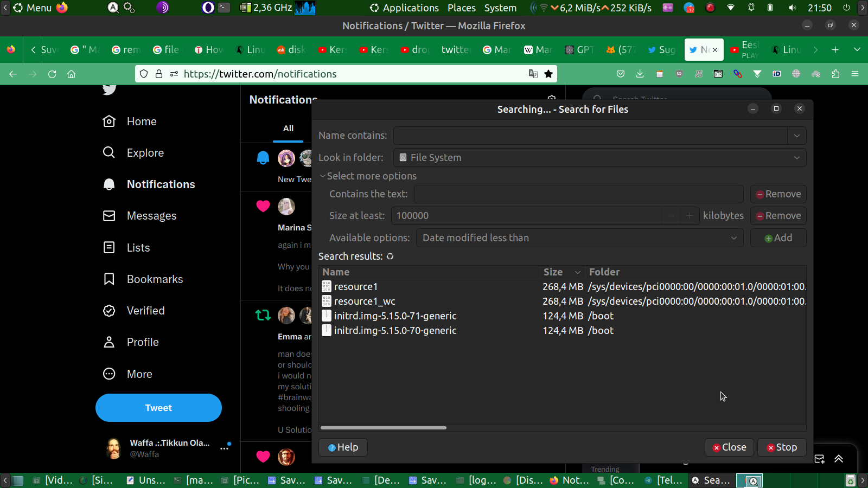Click the green retweet icon beside Emma
Image resolution: width=868 pixels, height=488 pixels.
pyautogui.click(x=263, y=315)
